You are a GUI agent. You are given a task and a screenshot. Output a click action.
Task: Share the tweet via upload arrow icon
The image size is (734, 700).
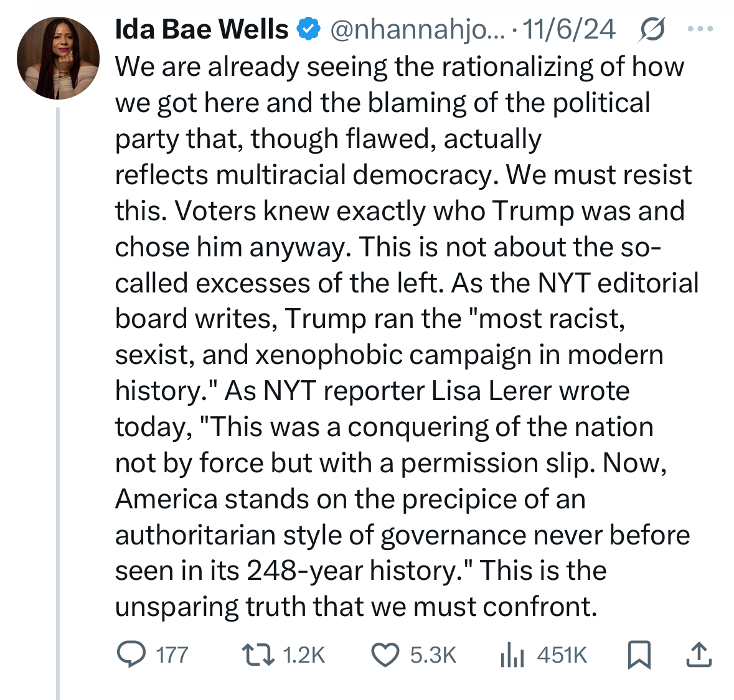[699, 655]
